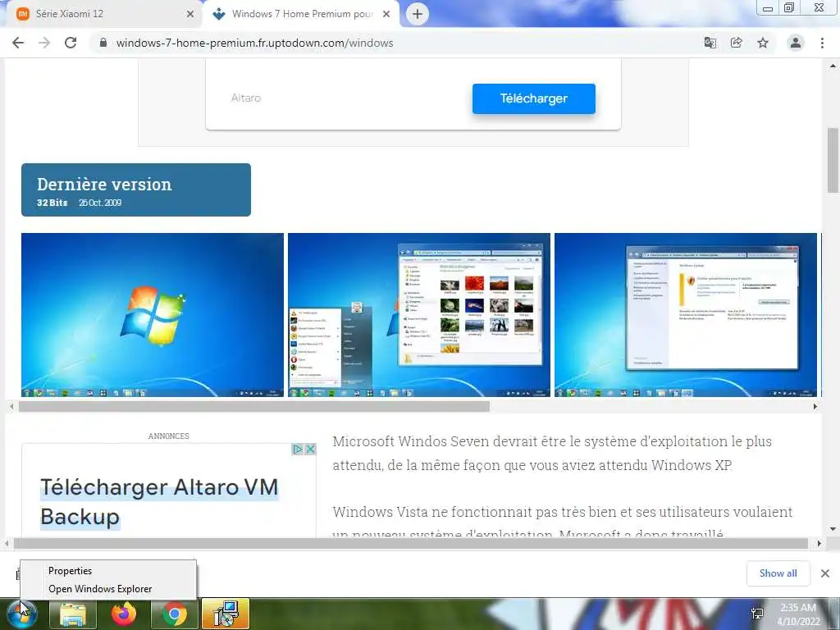This screenshot has width=840, height=630.
Task: Click the screenshot gallery horizontal scrollbar
Action: point(254,407)
